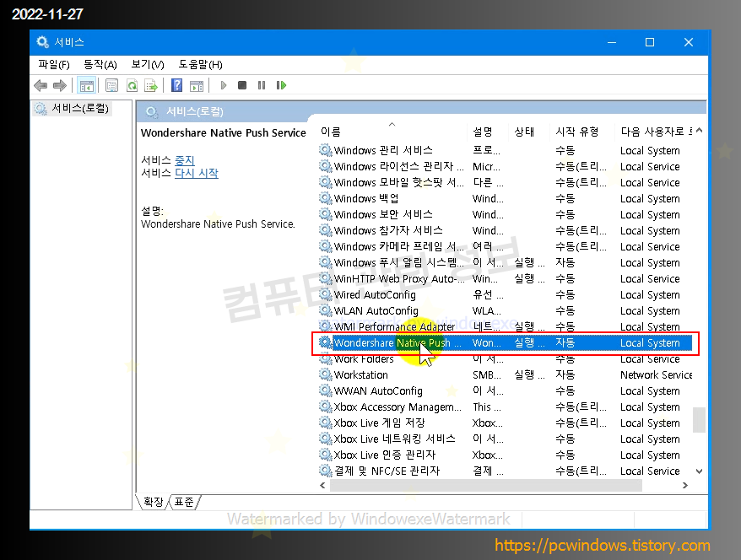Click Network Service in the Workstation row

click(x=656, y=375)
